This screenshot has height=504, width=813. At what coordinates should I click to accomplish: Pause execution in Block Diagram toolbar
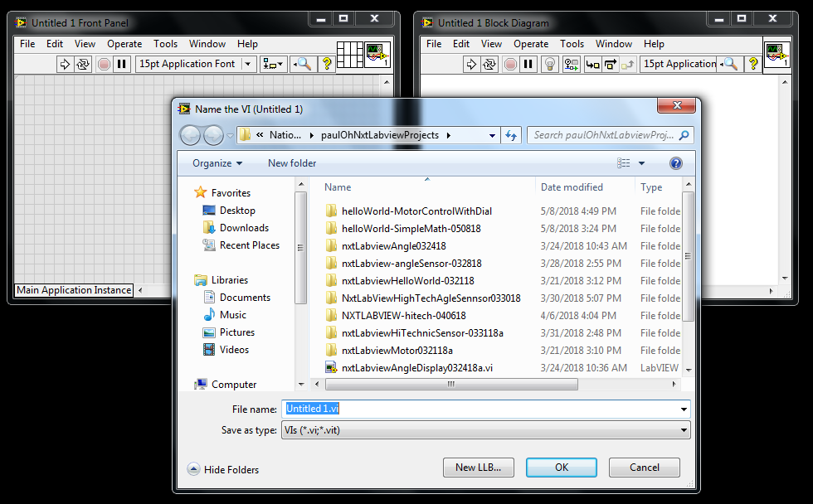[x=528, y=64]
